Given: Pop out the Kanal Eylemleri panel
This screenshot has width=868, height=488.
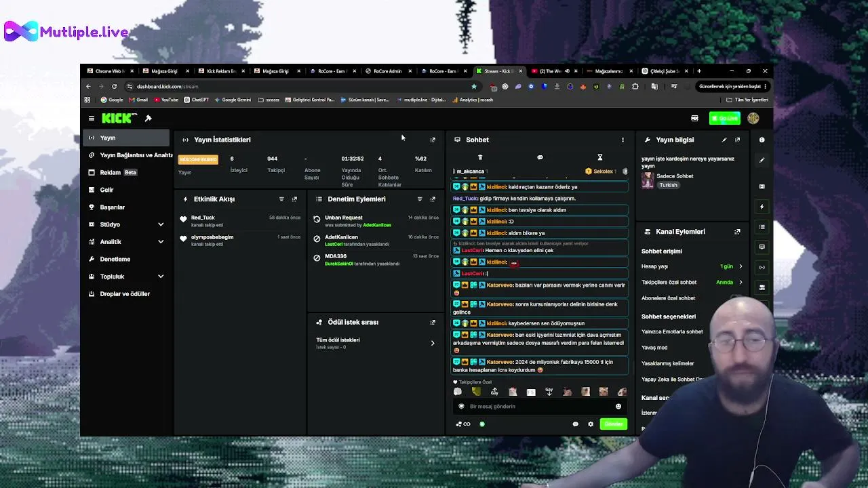Looking at the screenshot, I should [737, 232].
